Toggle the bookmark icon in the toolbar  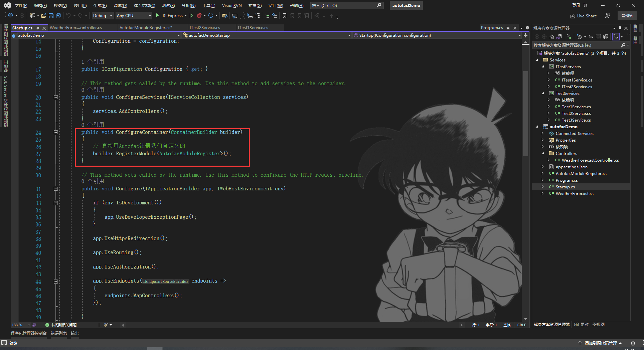tap(285, 16)
